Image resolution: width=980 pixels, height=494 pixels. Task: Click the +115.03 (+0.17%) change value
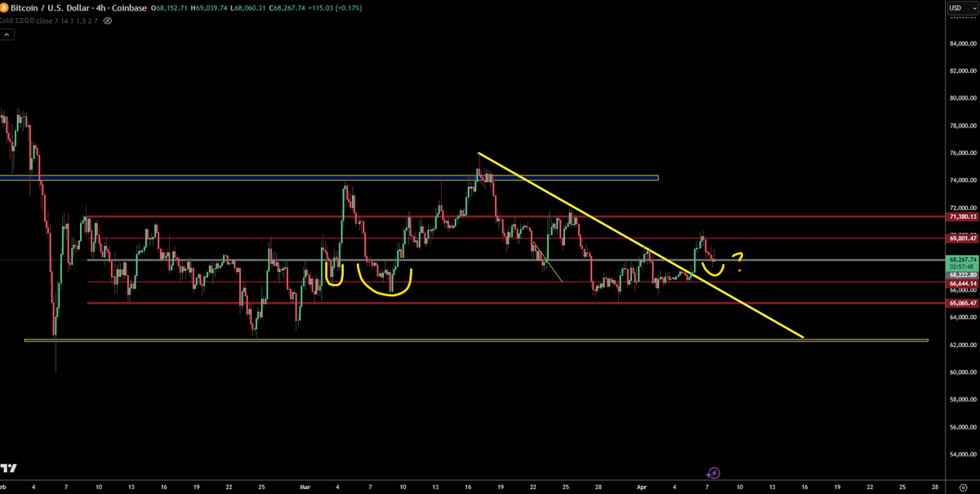pos(336,8)
